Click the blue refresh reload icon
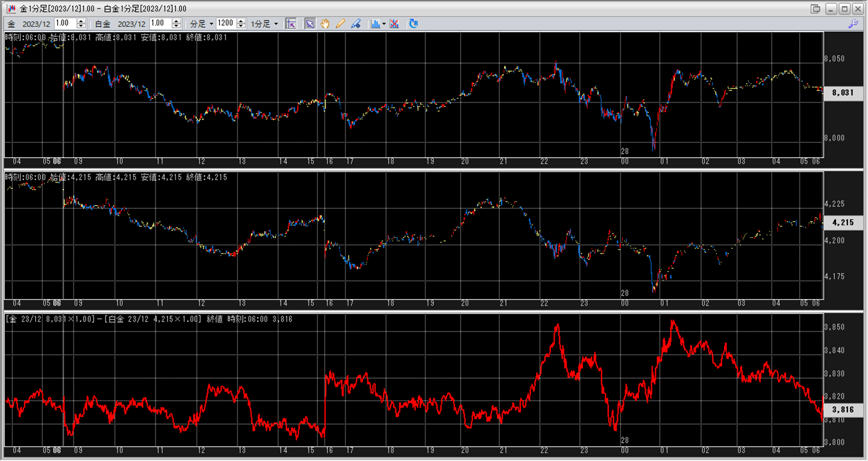Viewport: 868px width, 461px height. (x=414, y=24)
